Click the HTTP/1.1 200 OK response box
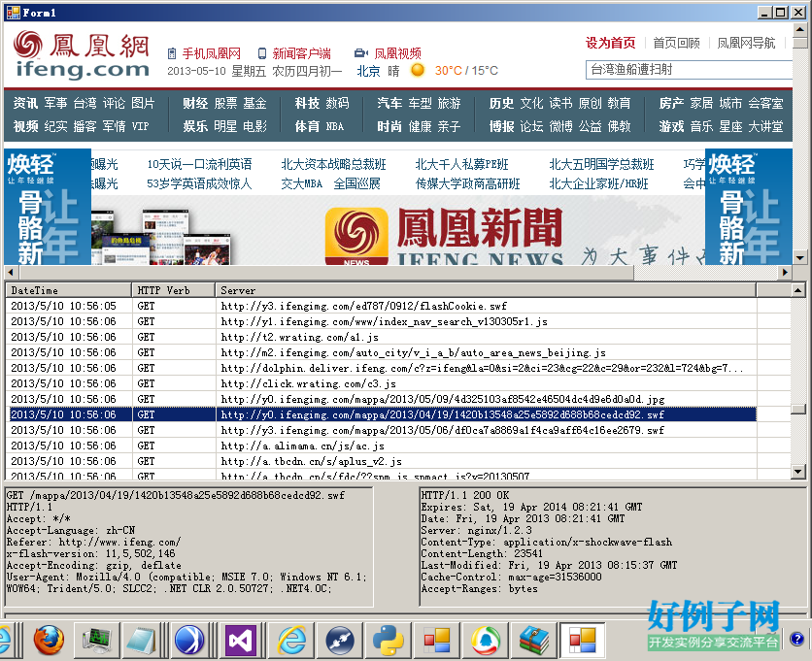Screen dimensions: 812x661 click(613, 546)
